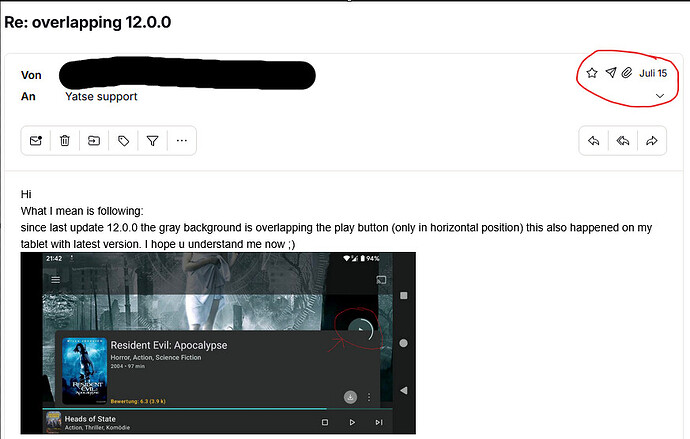Tap the cast icon in screenshot
The image size is (690, 439).
click(x=380, y=280)
